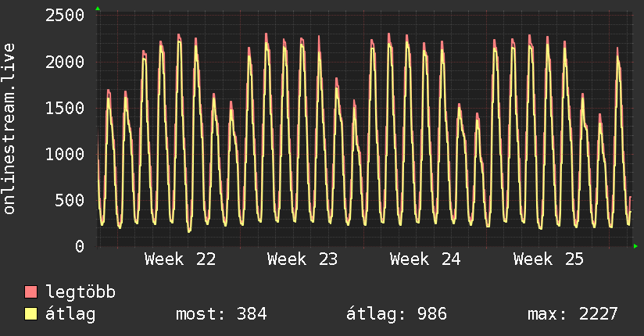This screenshot has height=336, width=644.
Task: Click the Week 24 axis label
Action: [x=425, y=259]
